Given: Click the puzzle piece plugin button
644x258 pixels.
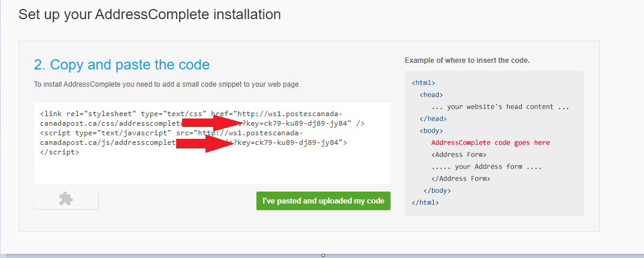Looking at the screenshot, I should click(66, 200).
